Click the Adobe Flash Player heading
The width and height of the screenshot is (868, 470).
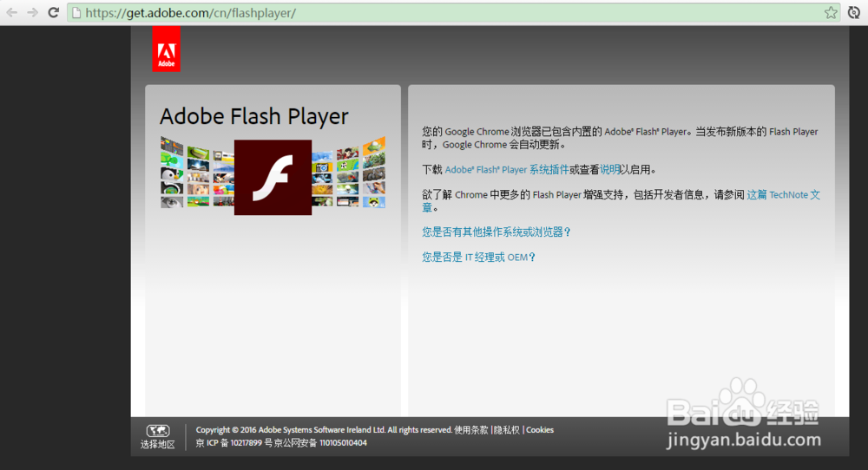click(254, 117)
